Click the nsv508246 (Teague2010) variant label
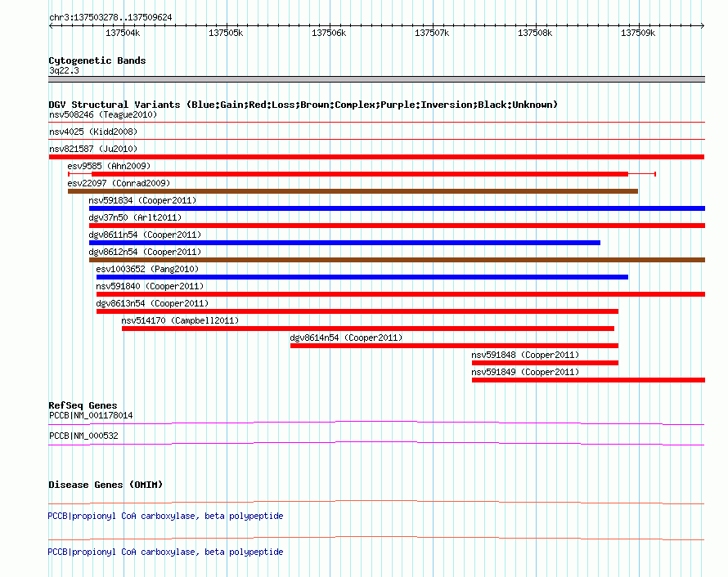Screen dimensions: 728x577 tap(103, 114)
